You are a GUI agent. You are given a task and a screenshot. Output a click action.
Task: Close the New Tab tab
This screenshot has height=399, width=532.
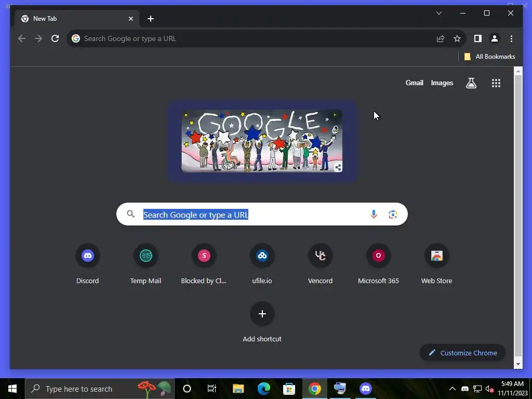click(131, 19)
